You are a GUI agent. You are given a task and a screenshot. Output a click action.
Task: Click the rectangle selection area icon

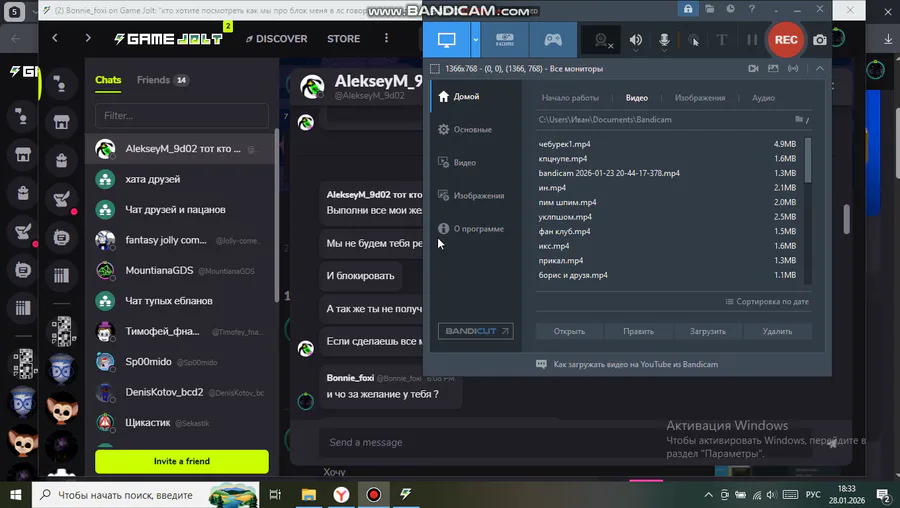pyautogui.click(x=435, y=69)
